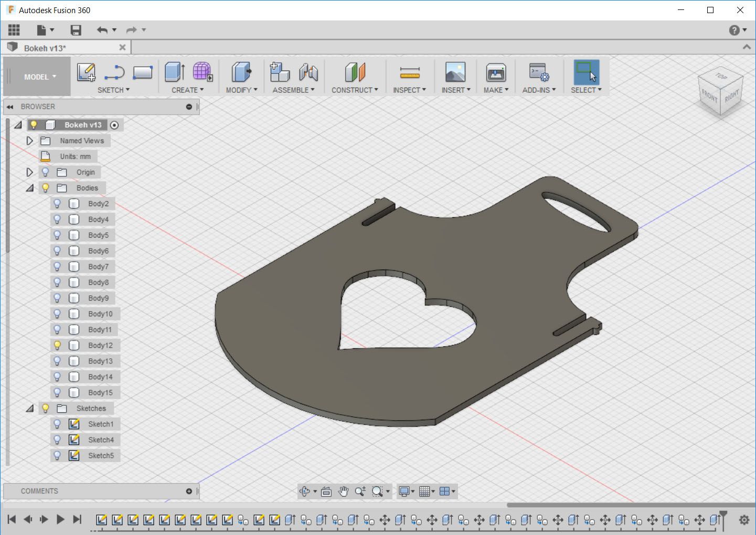The image size is (756, 535).
Task: Toggle visibility of Sketch1
Action: (x=58, y=424)
